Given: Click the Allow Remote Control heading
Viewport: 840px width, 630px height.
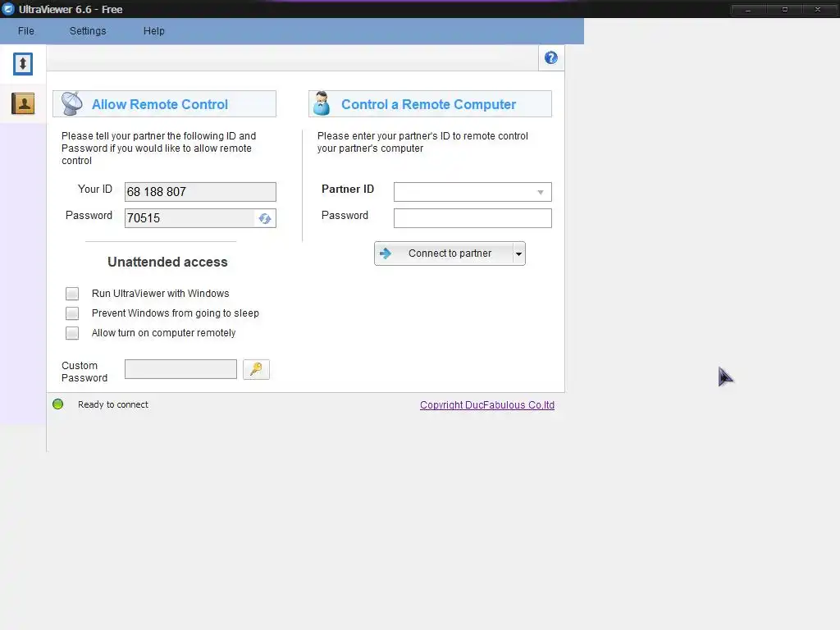Looking at the screenshot, I should 160,104.
